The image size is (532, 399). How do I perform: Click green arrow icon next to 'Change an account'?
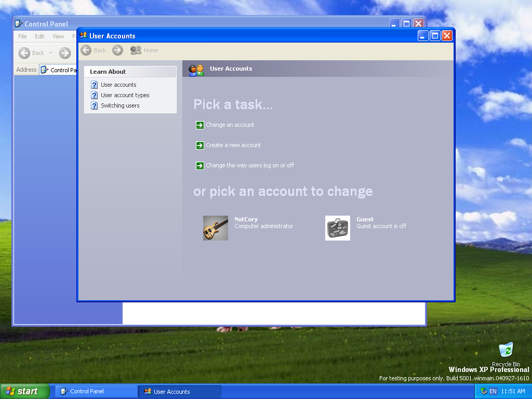200,125
